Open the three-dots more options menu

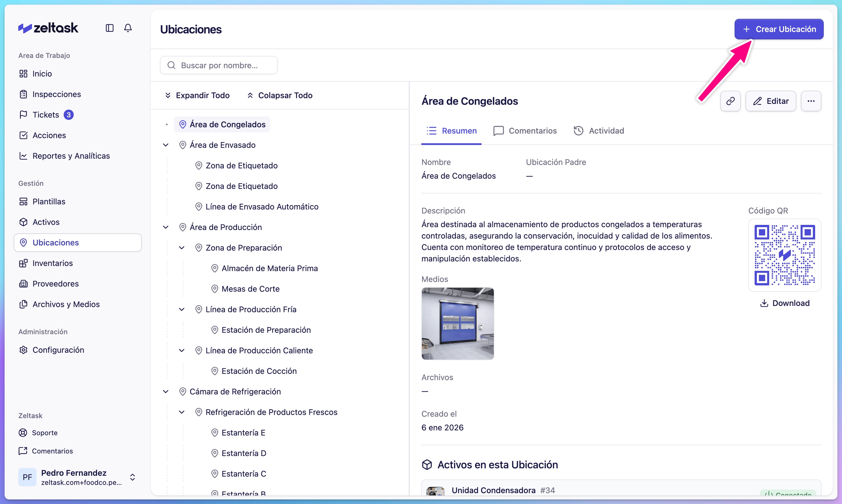pyautogui.click(x=811, y=101)
